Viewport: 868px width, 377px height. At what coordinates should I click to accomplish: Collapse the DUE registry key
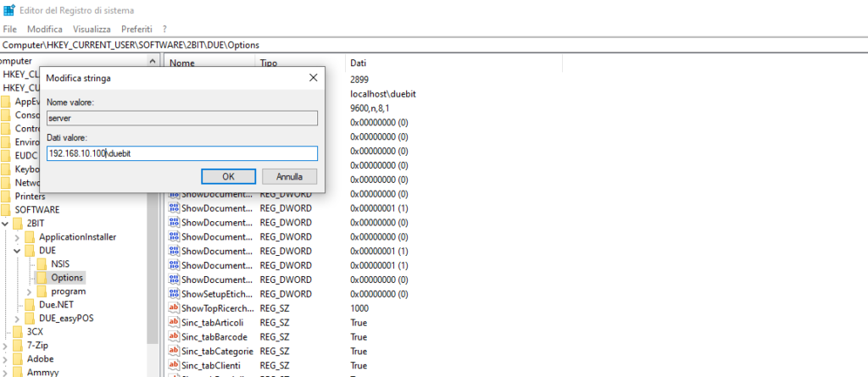pos(18,251)
